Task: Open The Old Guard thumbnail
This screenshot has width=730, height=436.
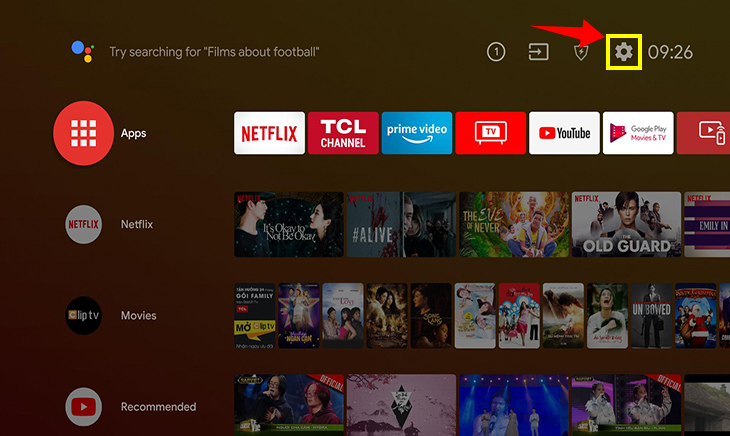Action: pyautogui.click(x=626, y=224)
